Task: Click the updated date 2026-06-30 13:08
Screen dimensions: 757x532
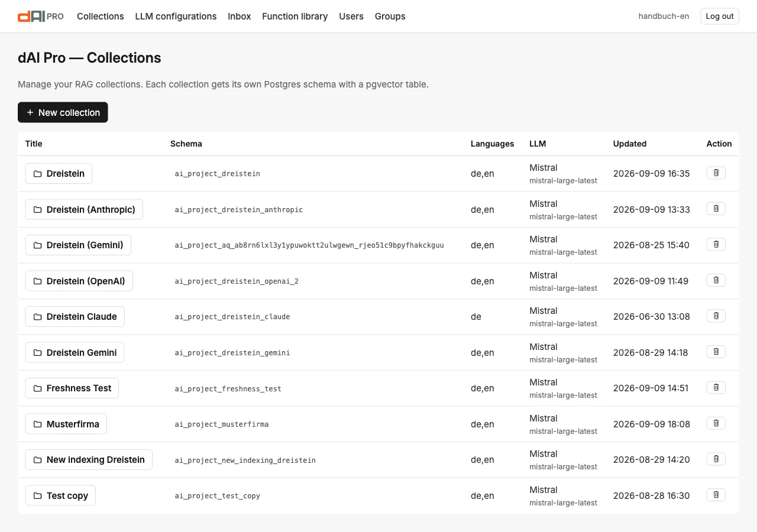Action: coord(652,317)
